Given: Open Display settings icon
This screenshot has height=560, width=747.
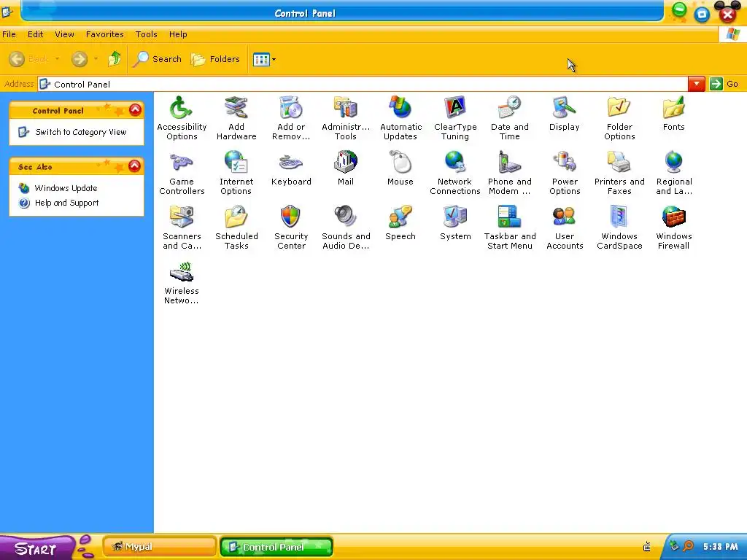Looking at the screenshot, I should (x=564, y=113).
